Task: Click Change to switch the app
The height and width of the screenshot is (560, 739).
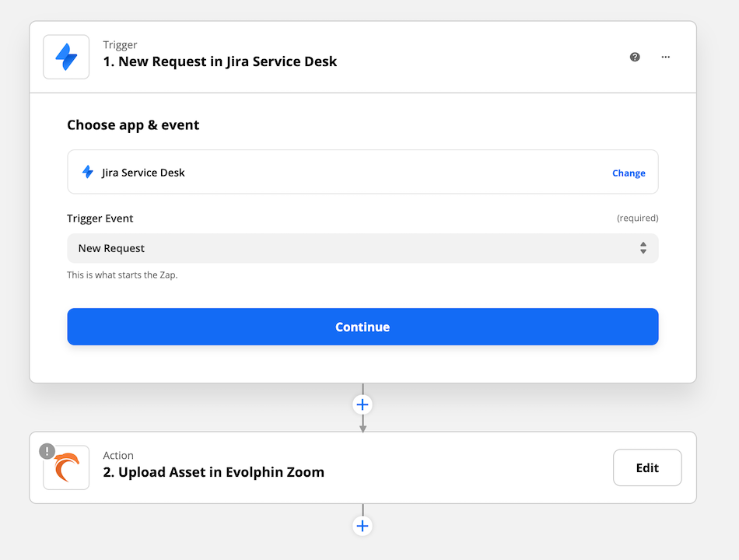Action: pyautogui.click(x=629, y=173)
